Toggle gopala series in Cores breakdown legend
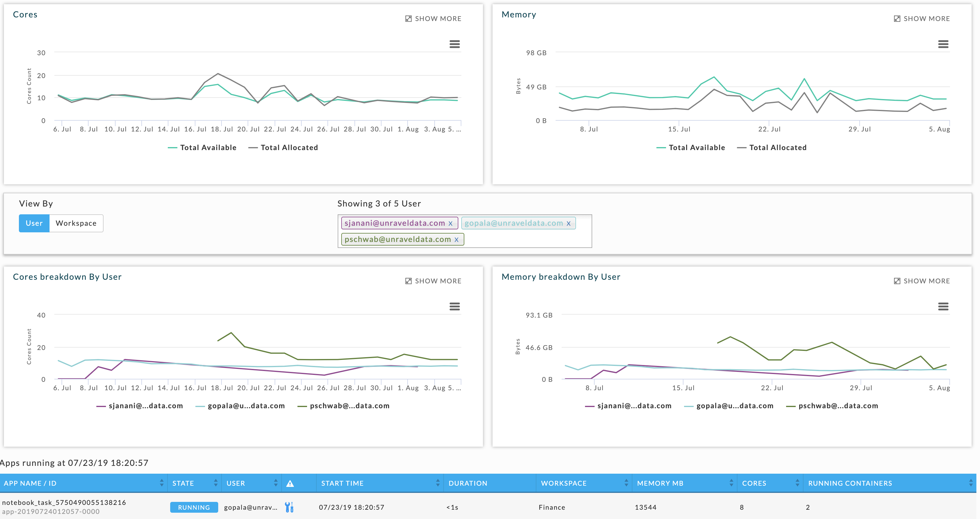This screenshot has width=980, height=519. (x=240, y=406)
